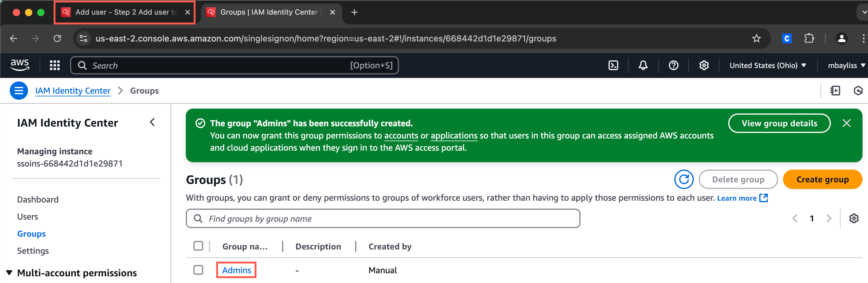868x283 pixels.
Task: Close the Groups IAM Identity Center tab
Action: [x=333, y=12]
